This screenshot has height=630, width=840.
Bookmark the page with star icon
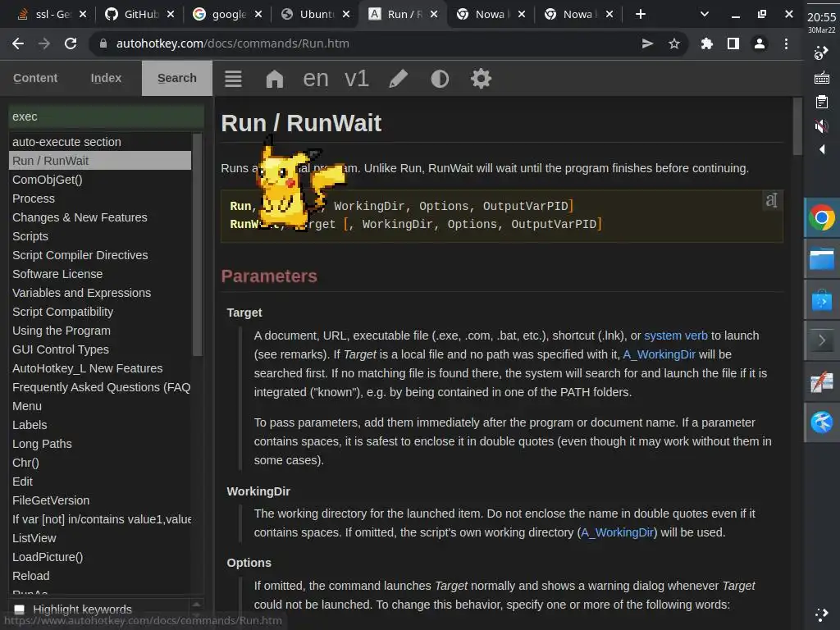(x=674, y=43)
